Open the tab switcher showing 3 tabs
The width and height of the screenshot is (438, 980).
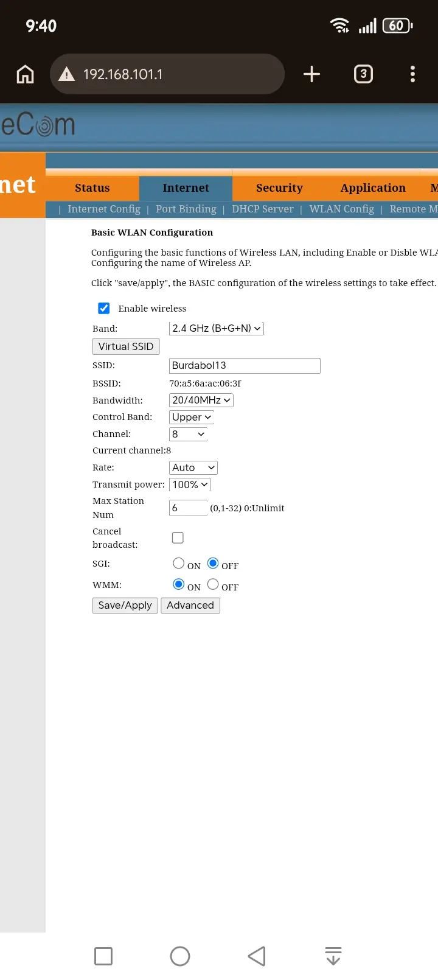363,74
